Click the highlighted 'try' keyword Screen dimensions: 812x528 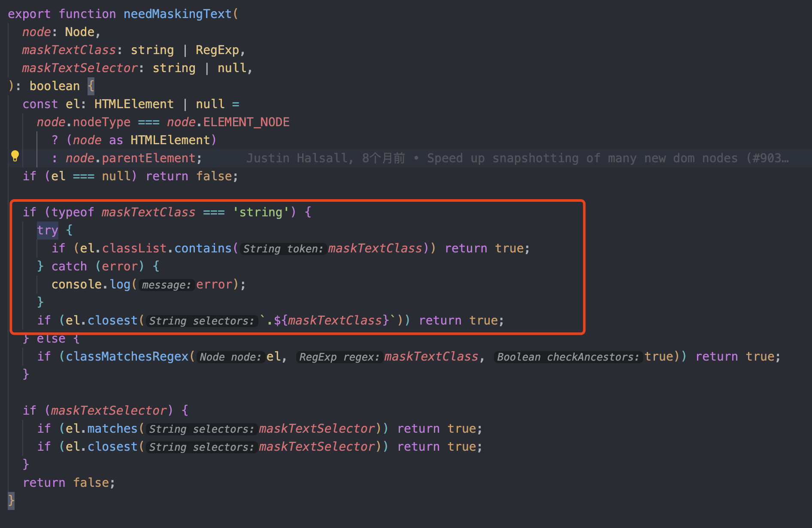(x=47, y=230)
